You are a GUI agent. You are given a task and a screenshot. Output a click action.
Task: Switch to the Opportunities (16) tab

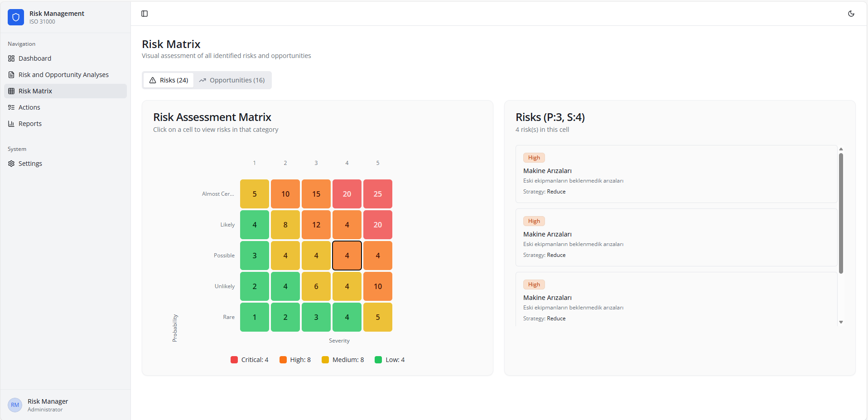coord(232,80)
